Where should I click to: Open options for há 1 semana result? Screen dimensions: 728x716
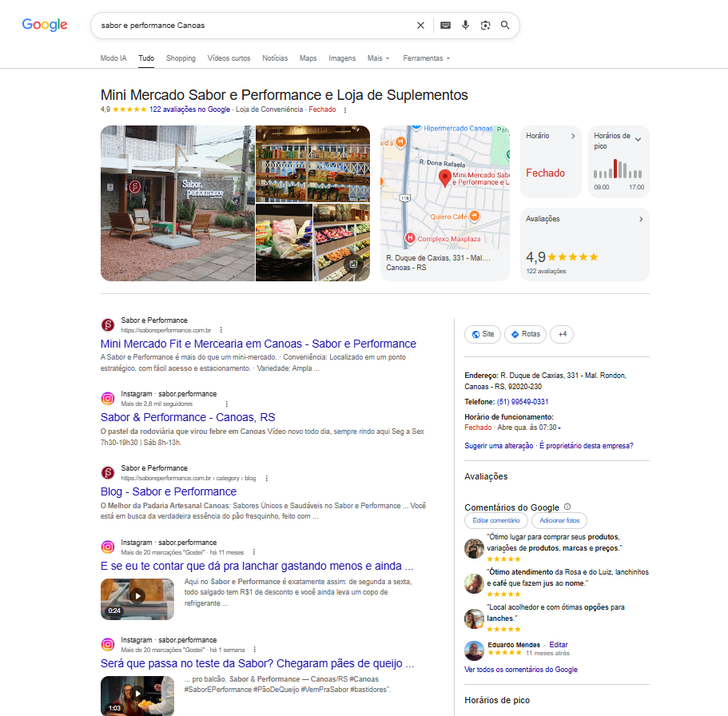point(254,650)
